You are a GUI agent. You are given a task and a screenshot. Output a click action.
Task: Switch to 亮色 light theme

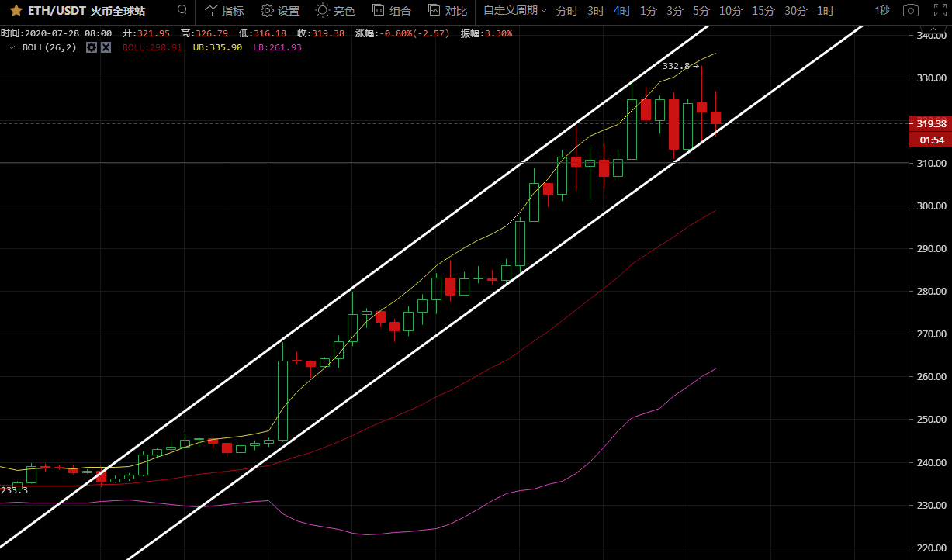(336, 11)
